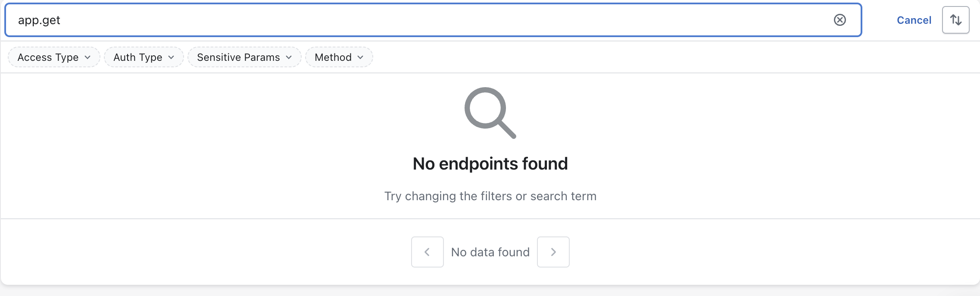This screenshot has height=296, width=980.
Task: Click the No data found pagination label
Action: click(490, 252)
